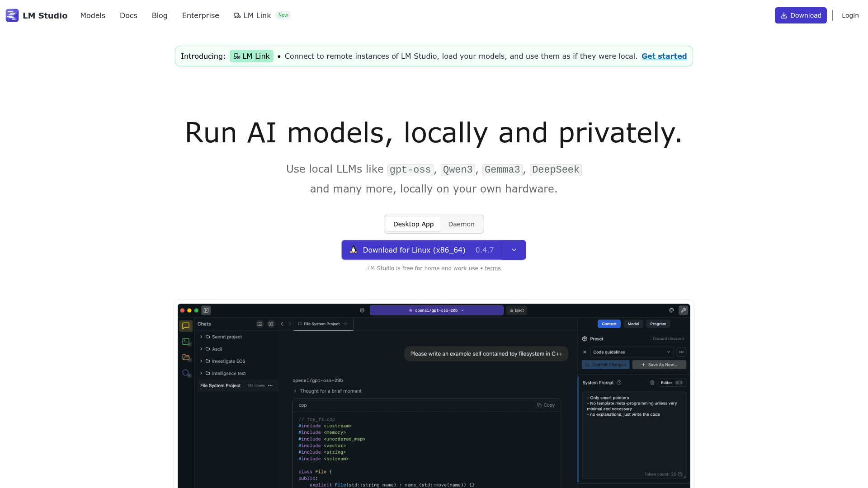868x488 pixels.
Task: Open the Models menu item
Action: tap(93, 15)
